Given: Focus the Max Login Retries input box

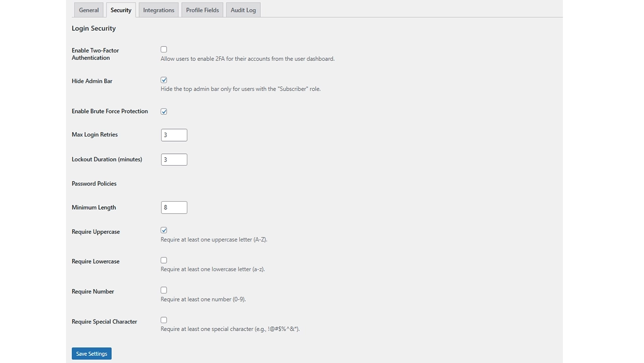Looking at the screenshot, I should 174,135.
